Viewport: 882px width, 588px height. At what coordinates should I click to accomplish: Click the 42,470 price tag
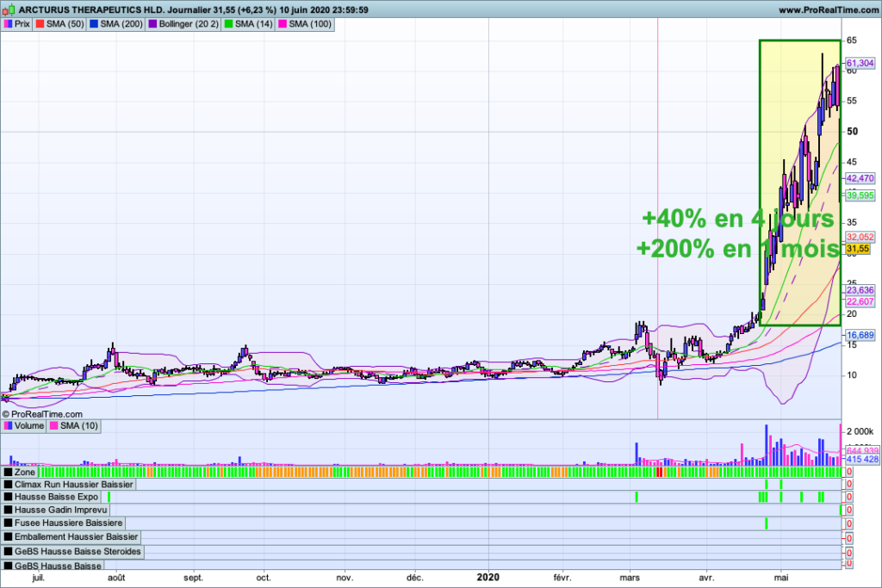click(860, 178)
